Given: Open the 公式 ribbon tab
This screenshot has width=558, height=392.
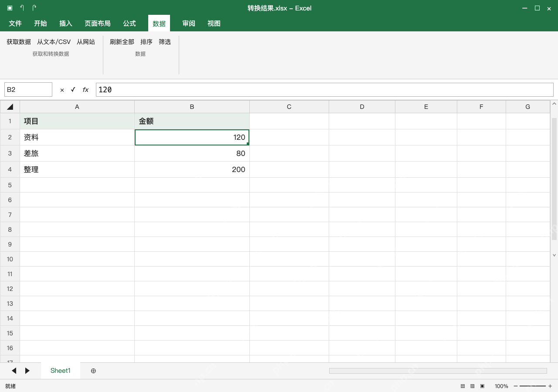Looking at the screenshot, I should pyautogui.click(x=129, y=24).
